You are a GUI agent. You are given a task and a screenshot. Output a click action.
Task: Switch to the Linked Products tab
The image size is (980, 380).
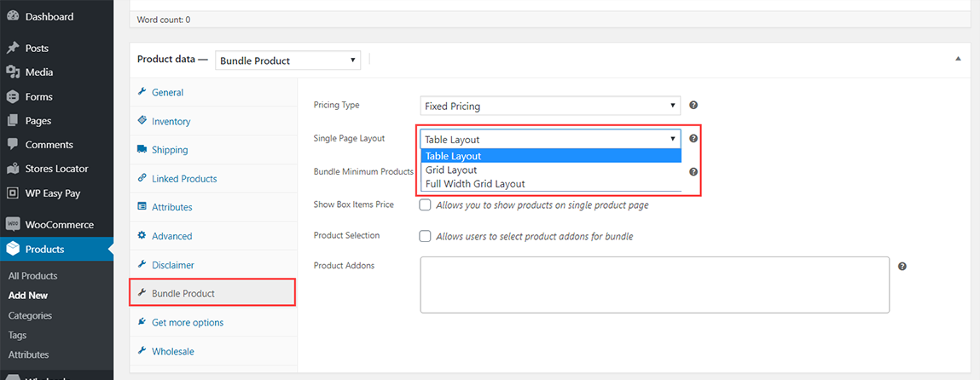[184, 179]
